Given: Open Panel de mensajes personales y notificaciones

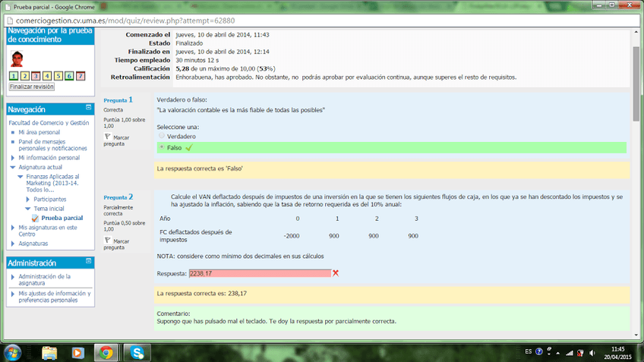Looking at the screenshot, I should [52, 145].
